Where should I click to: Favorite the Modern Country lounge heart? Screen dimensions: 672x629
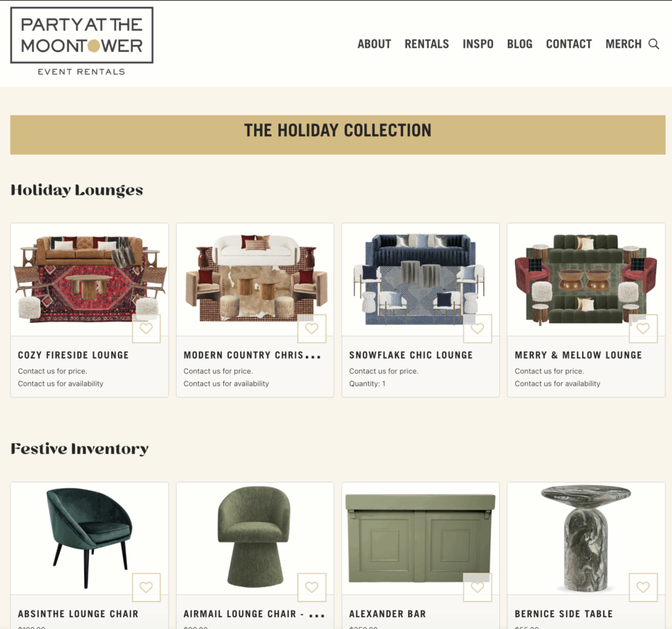(312, 329)
